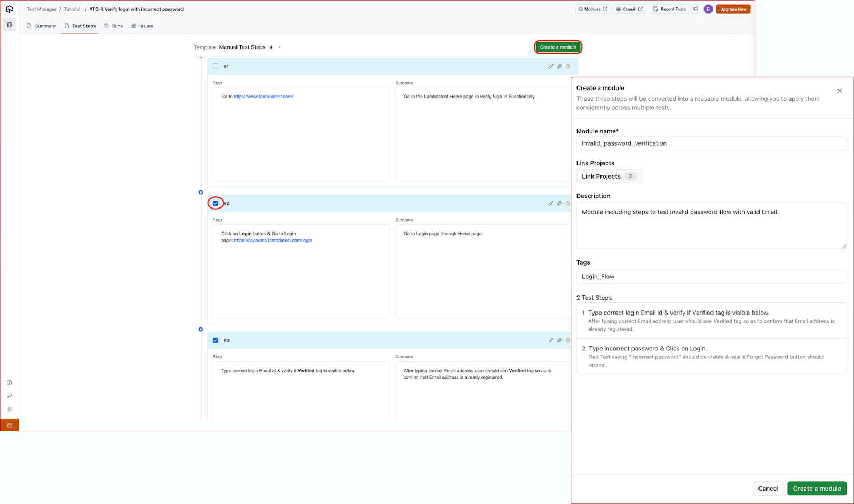This screenshot has width=854, height=504.
Task: Click the orange upgrade arrow icon at sidebar bottom
Action: point(9,425)
